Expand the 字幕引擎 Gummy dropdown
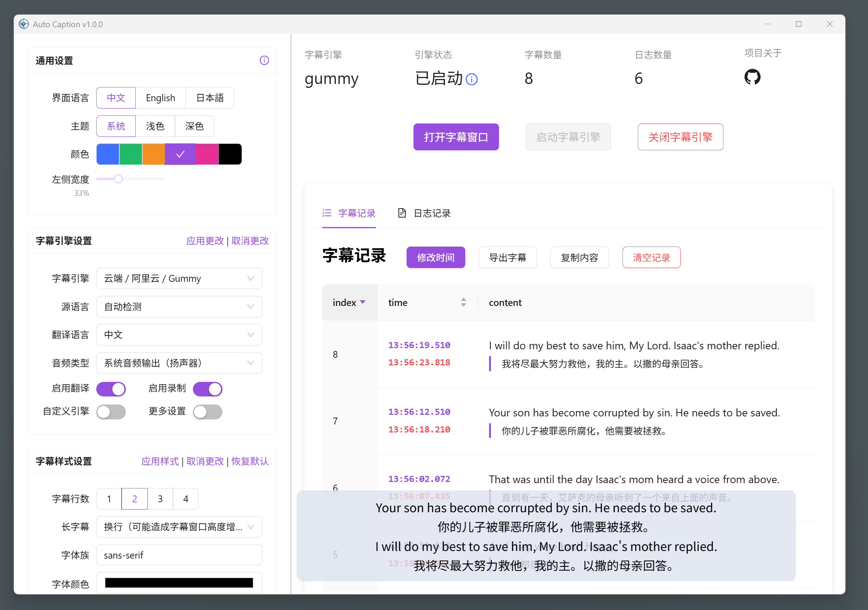 [x=179, y=278]
